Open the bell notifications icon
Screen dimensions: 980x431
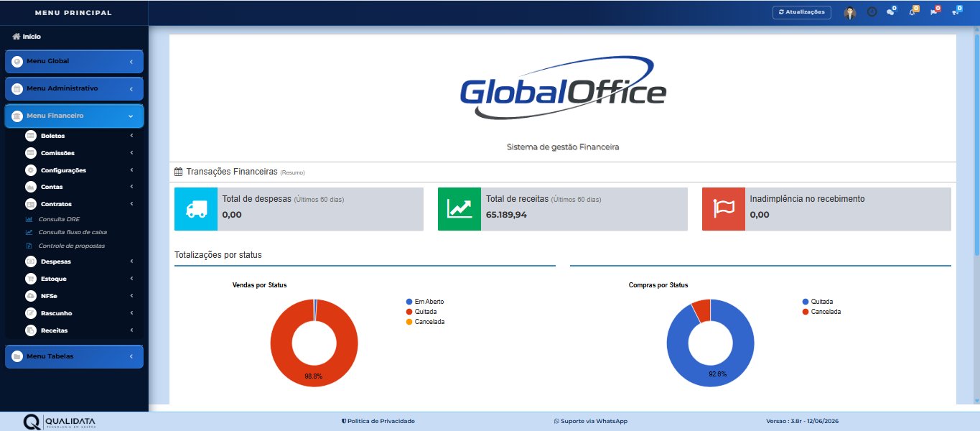(913, 11)
